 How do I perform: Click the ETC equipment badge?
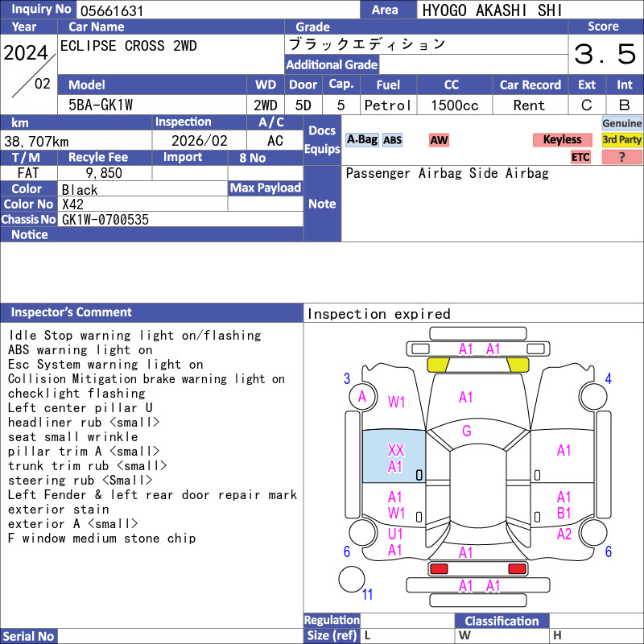click(580, 157)
